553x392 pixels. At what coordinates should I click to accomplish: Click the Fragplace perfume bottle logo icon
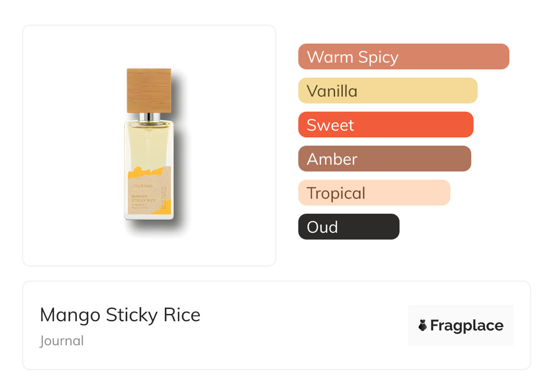[423, 325]
